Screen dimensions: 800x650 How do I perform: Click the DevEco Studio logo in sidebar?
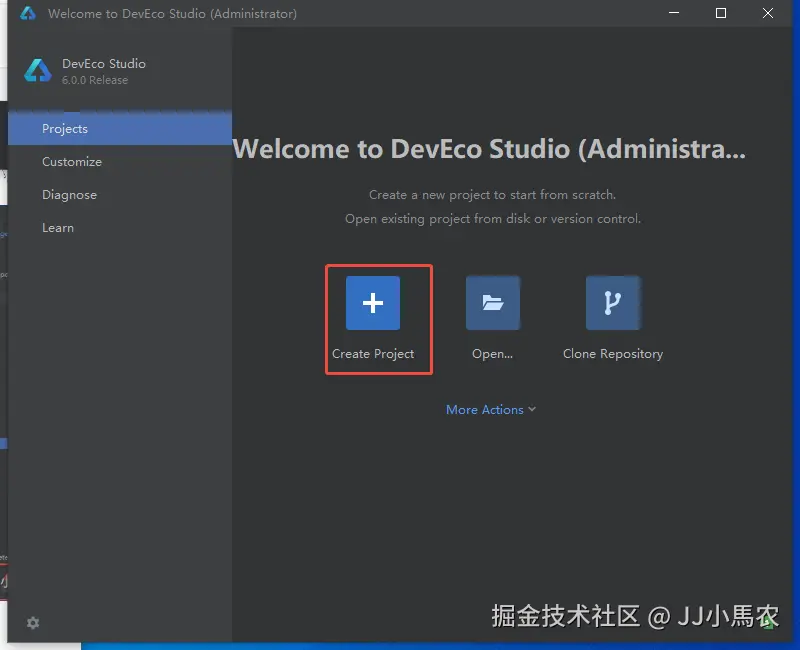38,71
